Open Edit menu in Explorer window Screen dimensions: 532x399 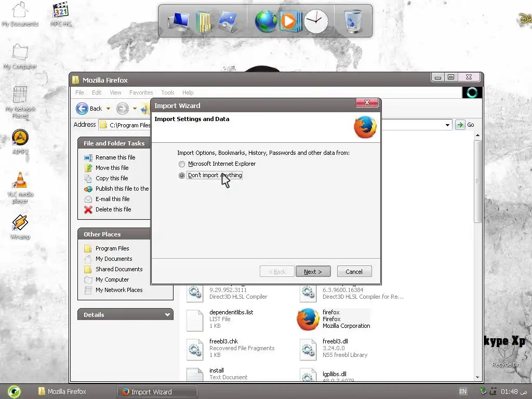tap(97, 92)
